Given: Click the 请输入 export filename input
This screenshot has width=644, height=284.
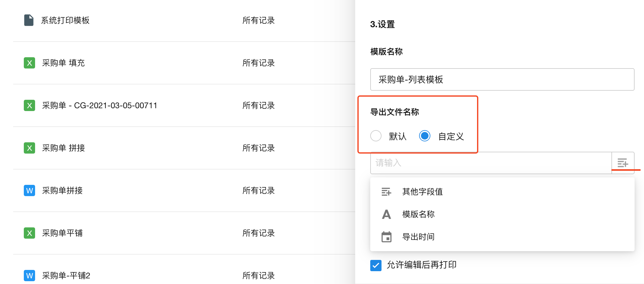Looking at the screenshot, I should pos(491,163).
